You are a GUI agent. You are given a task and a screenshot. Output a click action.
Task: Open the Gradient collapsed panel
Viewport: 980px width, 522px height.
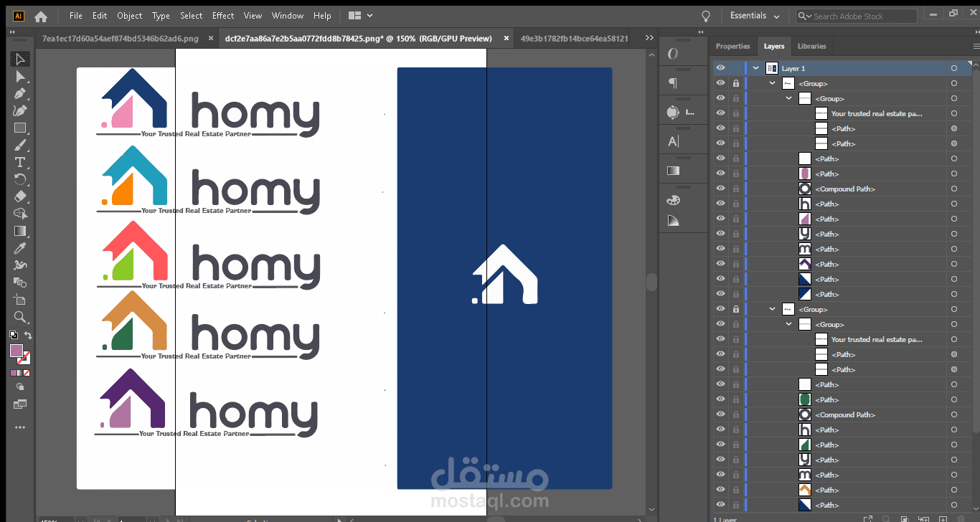click(x=673, y=171)
